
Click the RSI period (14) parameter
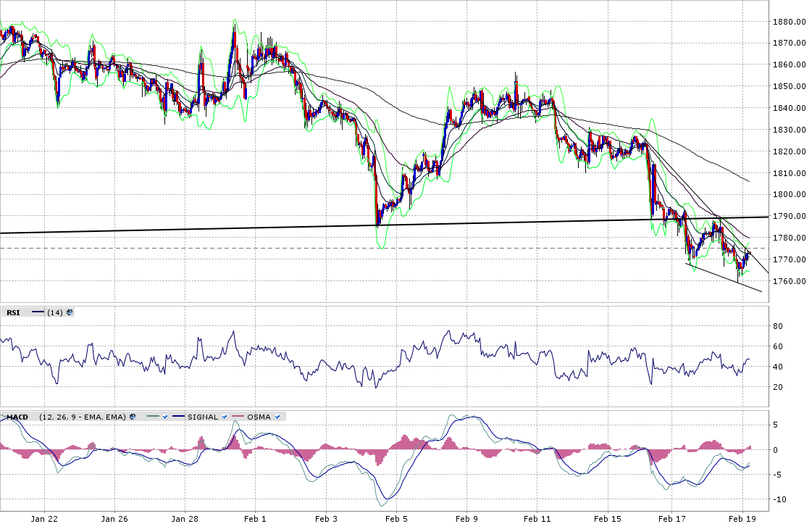point(54,312)
